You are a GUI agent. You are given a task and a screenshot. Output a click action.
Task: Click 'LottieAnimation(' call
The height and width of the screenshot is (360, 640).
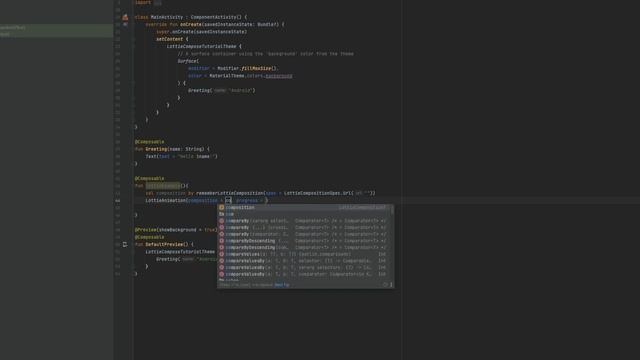coord(167,200)
